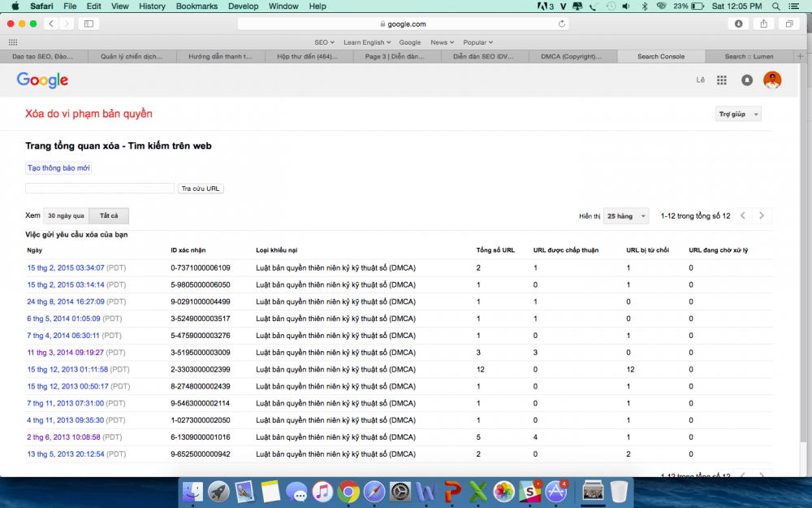Reload the page in the address bar
This screenshot has height=508, width=812.
pyautogui.click(x=561, y=24)
